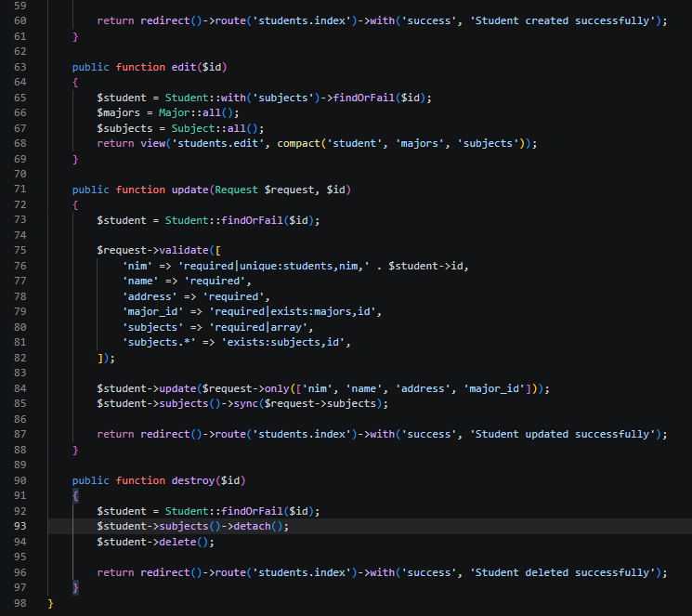Click the delete method call on line 94

click(177, 542)
